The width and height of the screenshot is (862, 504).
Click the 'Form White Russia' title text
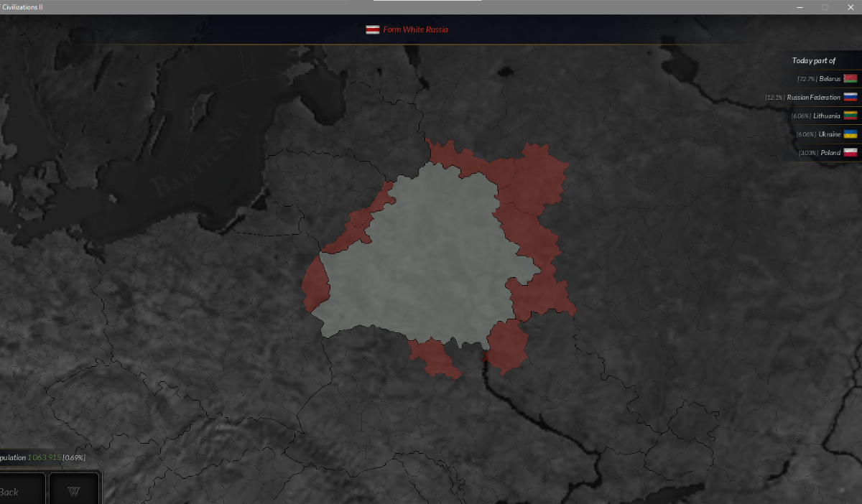click(415, 29)
